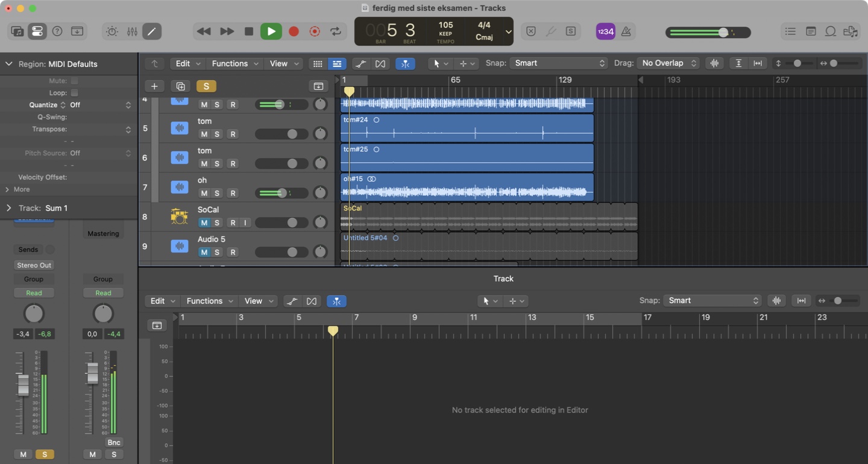This screenshot has width=868, height=464.
Task: Toggle the Cycle loop mode button
Action: [x=336, y=31]
